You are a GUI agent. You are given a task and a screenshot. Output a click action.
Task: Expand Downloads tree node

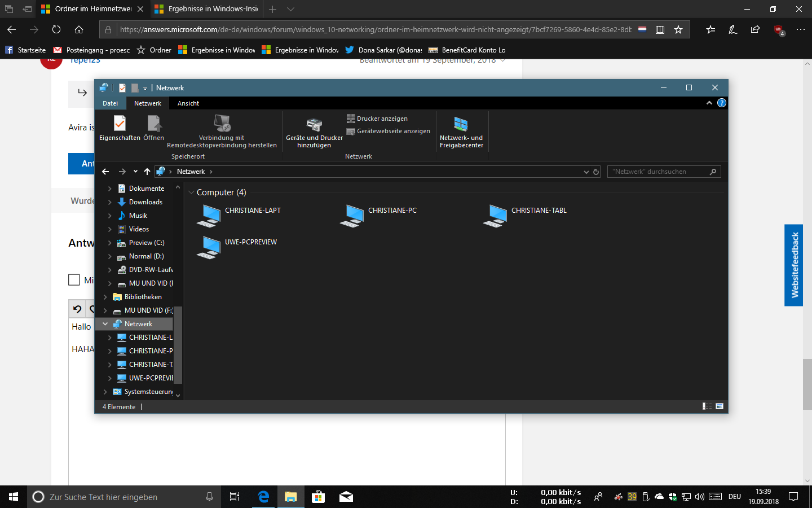point(109,202)
